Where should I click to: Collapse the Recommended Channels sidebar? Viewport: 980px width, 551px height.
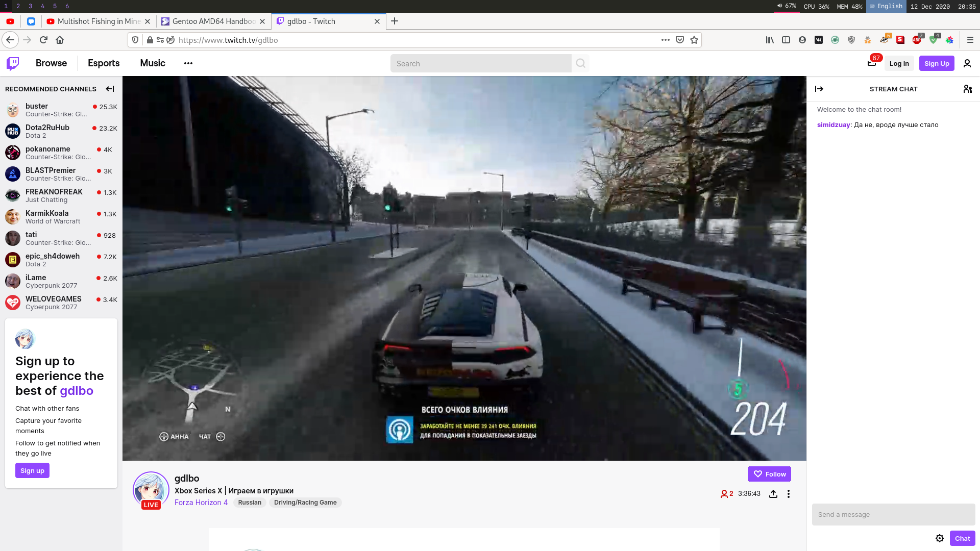click(x=110, y=89)
